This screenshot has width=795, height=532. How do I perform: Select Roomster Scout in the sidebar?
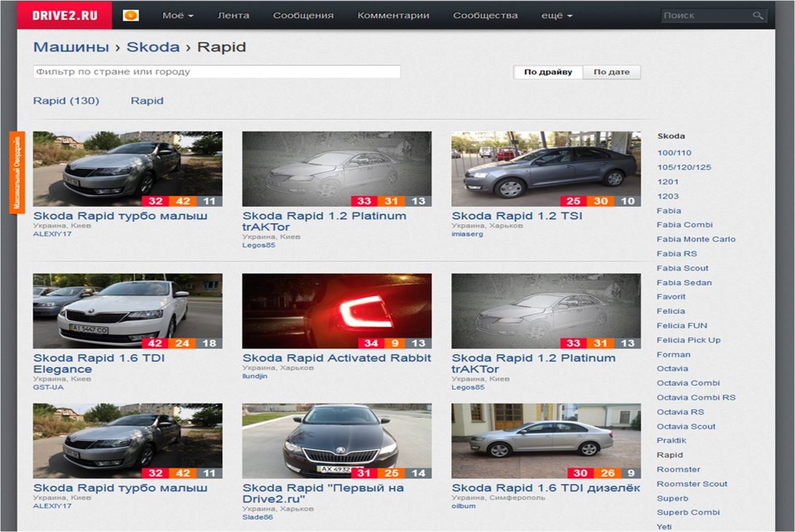pos(692,484)
